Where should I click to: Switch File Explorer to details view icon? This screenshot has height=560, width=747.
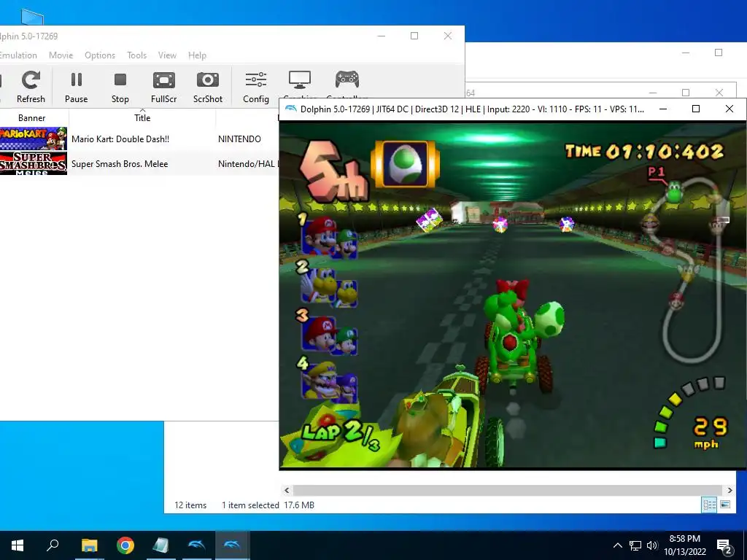(709, 505)
